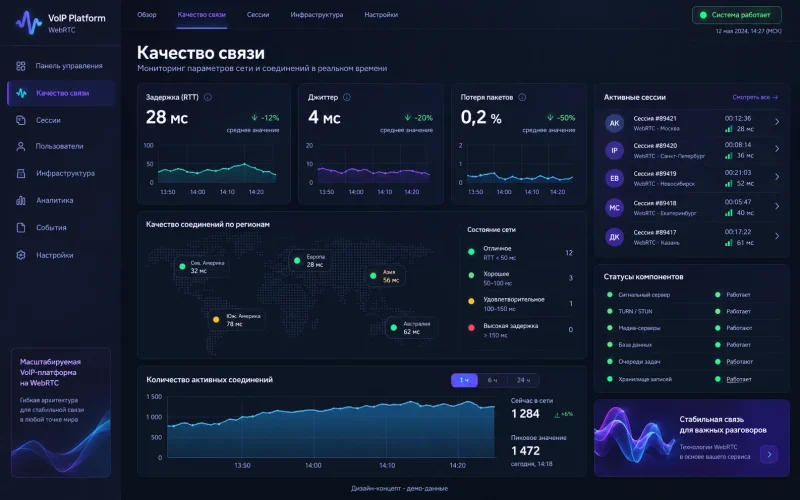Click the Система работает status button
This screenshot has height=500, width=800.
[737, 15]
